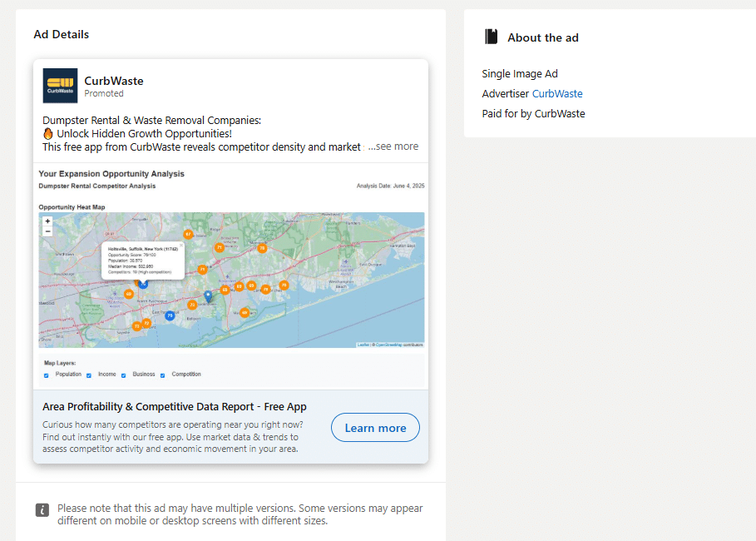This screenshot has height=541, width=756.
Task: Close the Holtsville map popup
Action: [181, 246]
